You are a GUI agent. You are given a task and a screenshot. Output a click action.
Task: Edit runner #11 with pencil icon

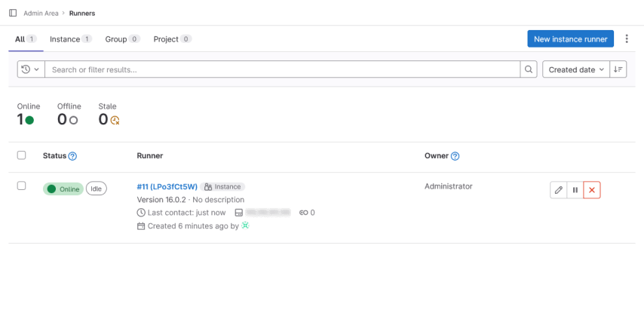(x=558, y=190)
